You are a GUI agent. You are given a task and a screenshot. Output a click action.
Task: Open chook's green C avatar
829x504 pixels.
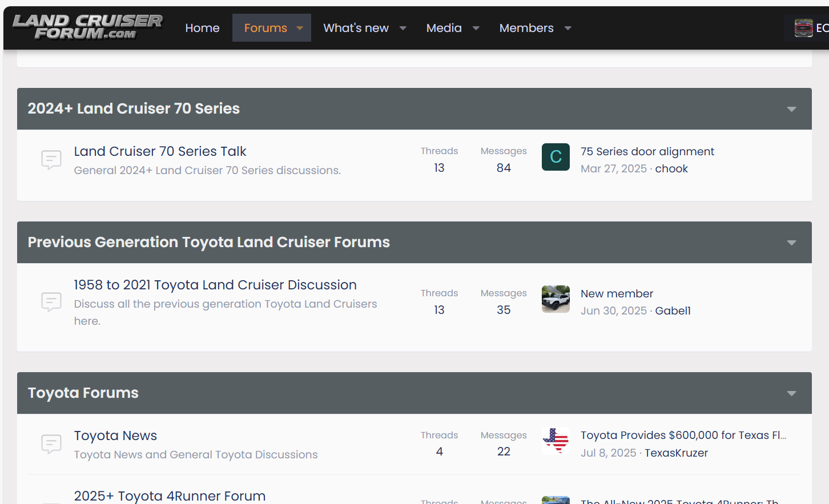click(556, 157)
